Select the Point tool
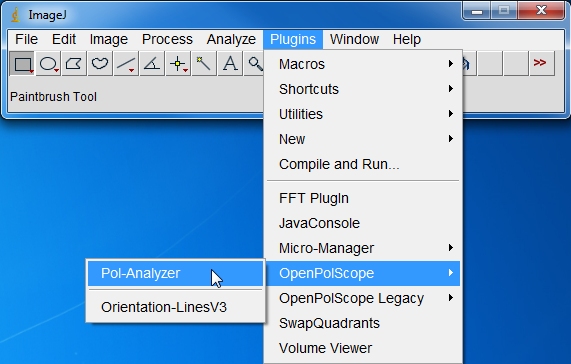This screenshot has height=364, width=571. pos(178,64)
